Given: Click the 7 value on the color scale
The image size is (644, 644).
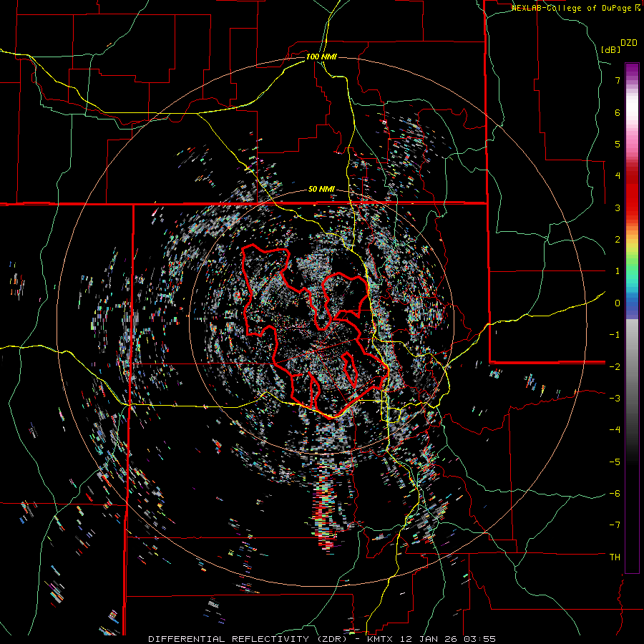Looking at the screenshot, I should click(618, 80).
